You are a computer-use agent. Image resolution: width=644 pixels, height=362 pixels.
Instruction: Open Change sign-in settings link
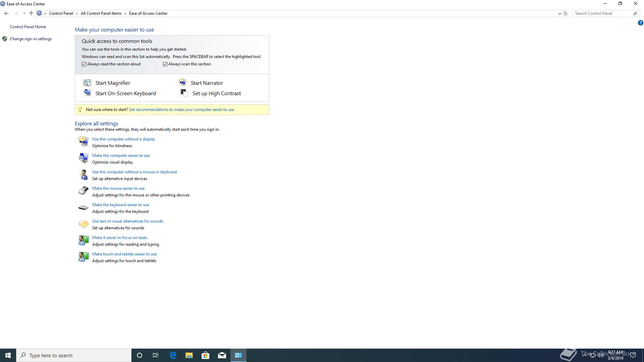coord(31,39)
